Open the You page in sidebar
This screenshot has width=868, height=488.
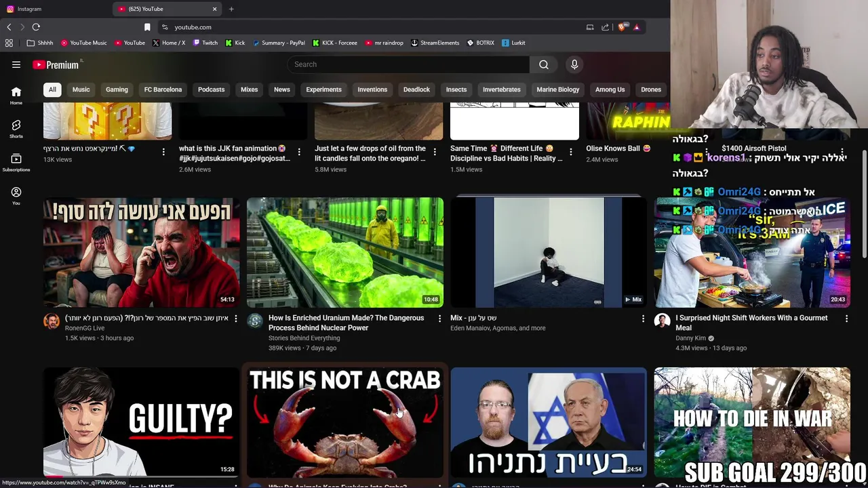(16, 196)
